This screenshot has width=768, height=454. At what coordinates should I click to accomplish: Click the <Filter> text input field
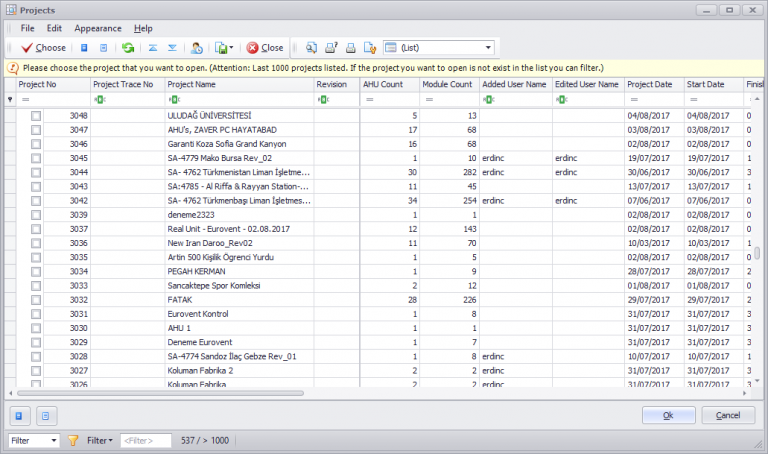click(145, 440)
